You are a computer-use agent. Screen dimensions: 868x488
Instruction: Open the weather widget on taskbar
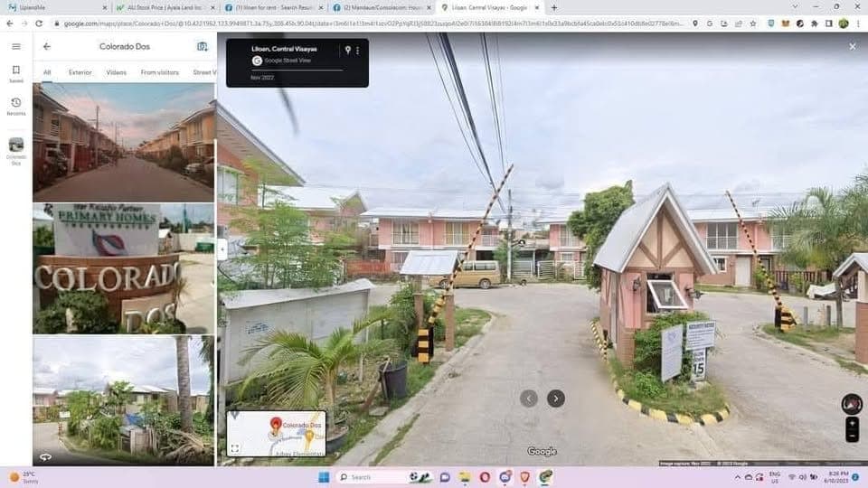(24, 477)
